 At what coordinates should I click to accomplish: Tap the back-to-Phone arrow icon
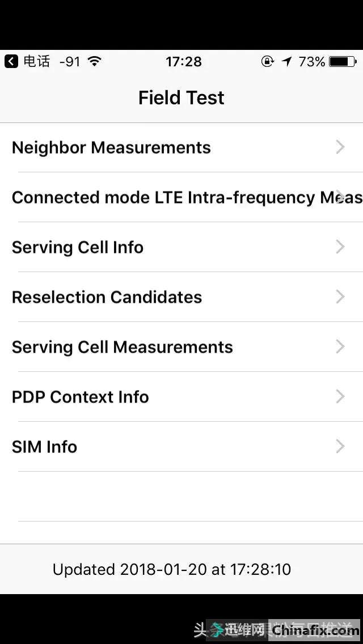[x=11, y=61]
